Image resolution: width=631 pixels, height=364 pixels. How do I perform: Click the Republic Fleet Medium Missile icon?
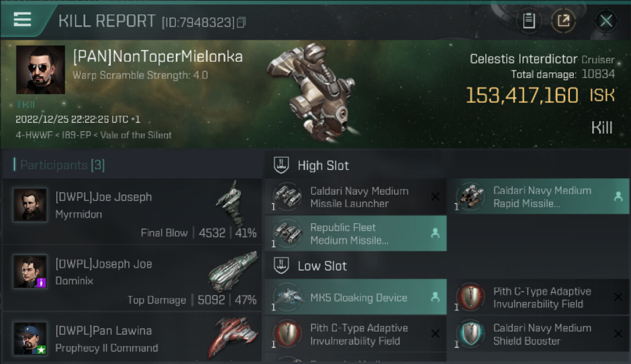[x=287, y=233]
